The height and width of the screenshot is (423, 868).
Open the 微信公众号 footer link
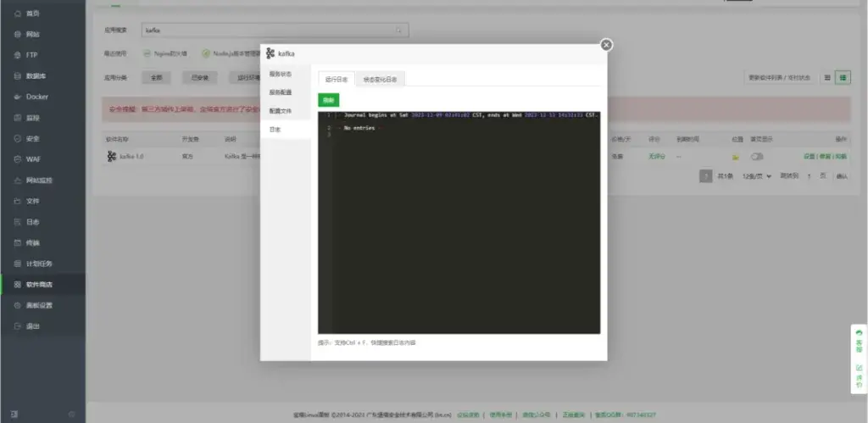click(537, 415)
